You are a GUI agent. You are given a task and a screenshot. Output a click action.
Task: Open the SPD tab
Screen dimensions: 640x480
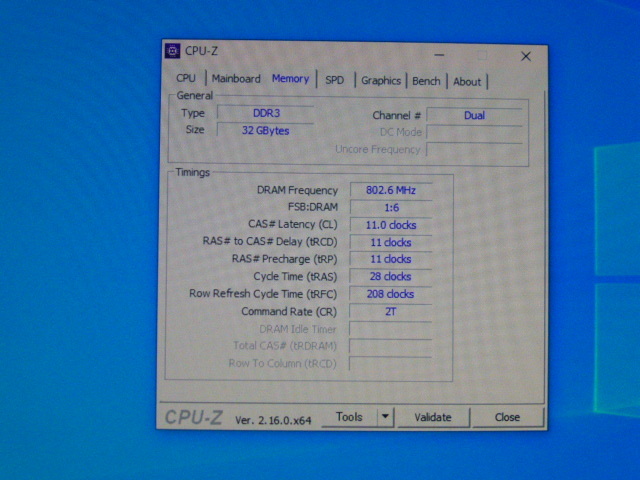tap(334, 80)
